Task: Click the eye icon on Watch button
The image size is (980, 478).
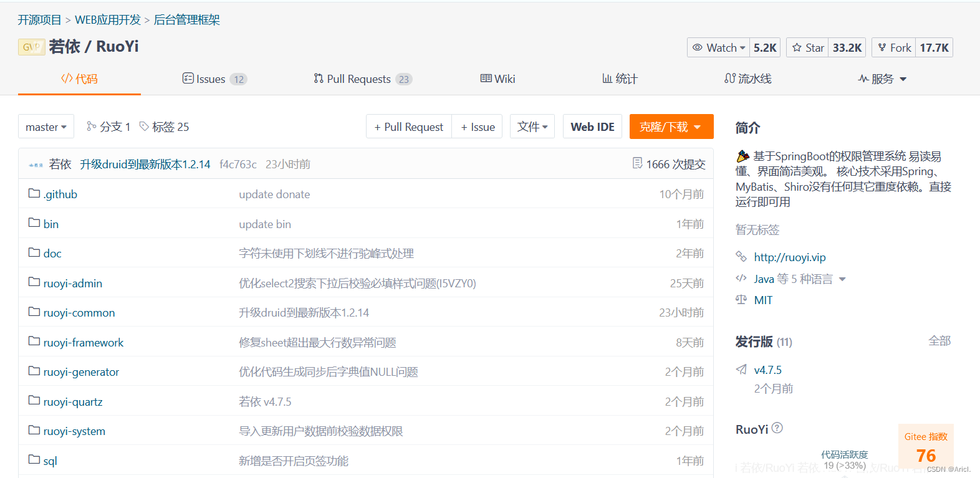Action: [x=697, y=47]
